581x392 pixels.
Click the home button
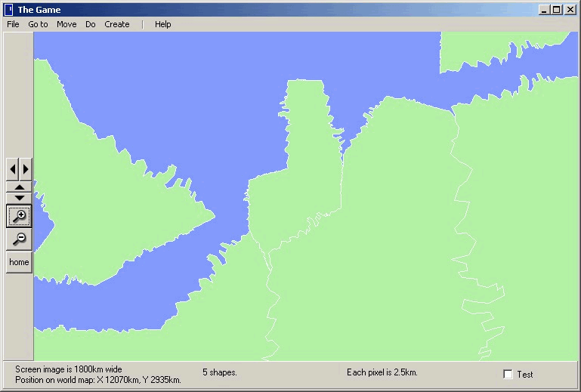point(19,263)
